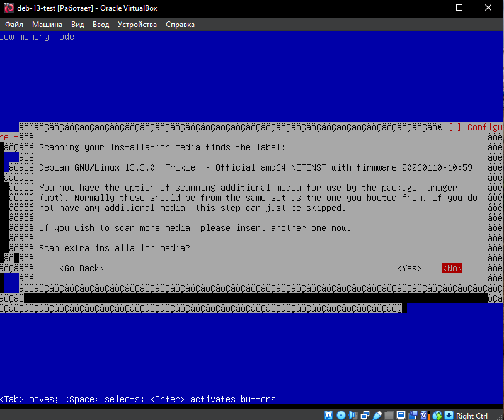
Task: Click the virtual display status icon
Action: [x=400, y=415]
